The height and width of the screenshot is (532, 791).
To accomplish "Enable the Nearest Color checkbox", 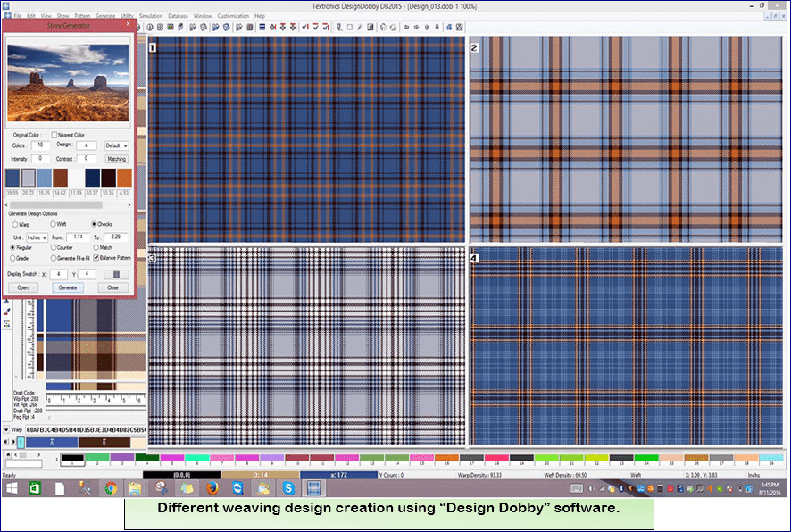I will pyautogui.click(x=54, y=135).
